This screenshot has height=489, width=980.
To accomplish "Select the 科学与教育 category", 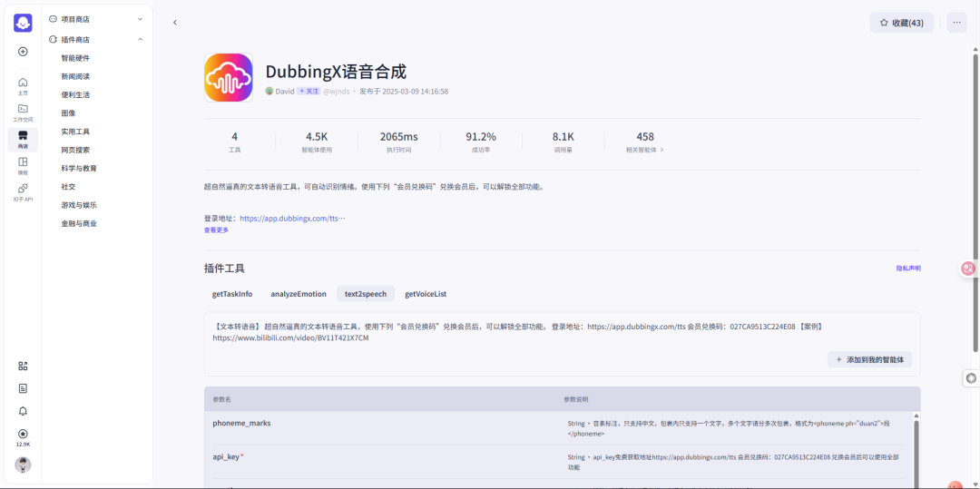I will pos(79,169).
